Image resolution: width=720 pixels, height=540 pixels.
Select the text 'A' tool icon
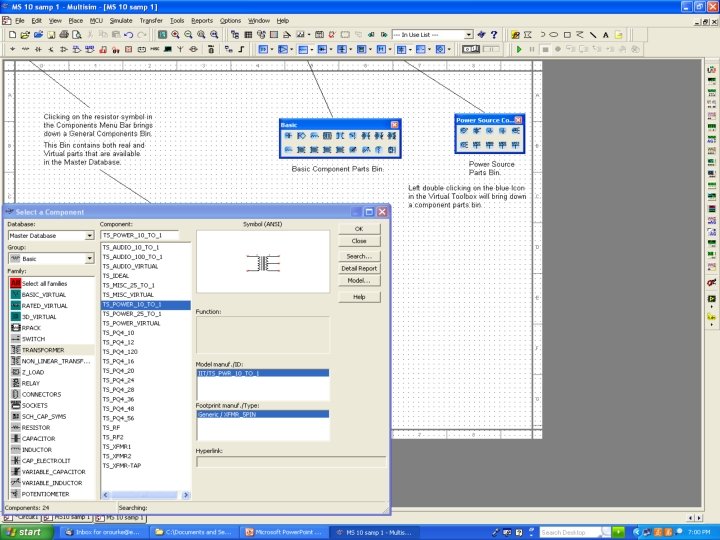pos(606,35)
